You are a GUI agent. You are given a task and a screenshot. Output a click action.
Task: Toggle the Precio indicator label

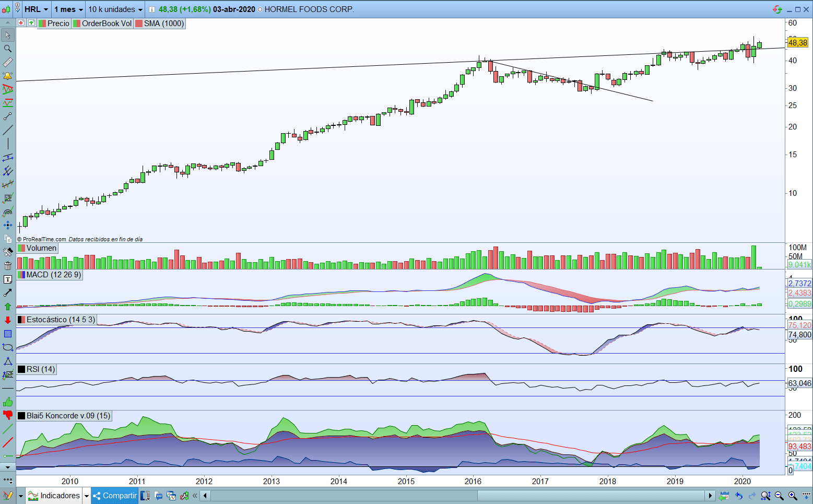point(54,24)
